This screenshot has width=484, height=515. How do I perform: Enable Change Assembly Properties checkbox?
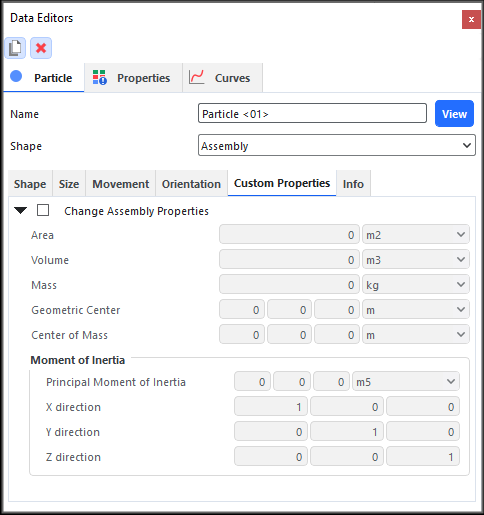(x=43, y=210)
